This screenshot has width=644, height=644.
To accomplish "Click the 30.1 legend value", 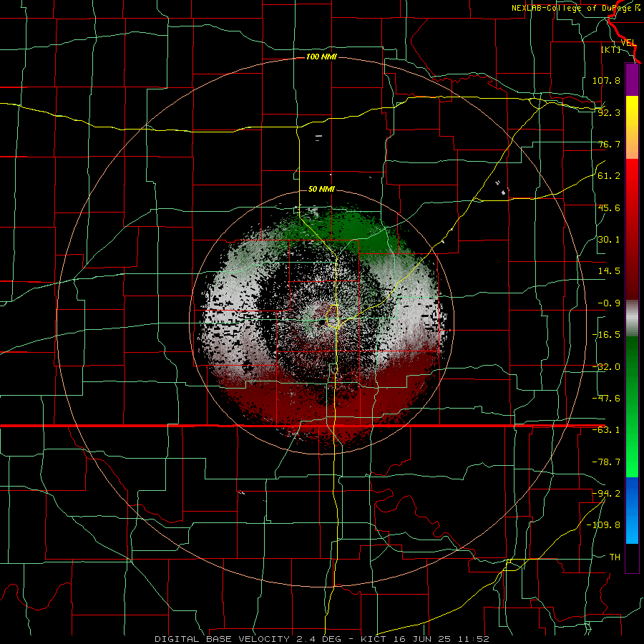I will pos(609,240).
